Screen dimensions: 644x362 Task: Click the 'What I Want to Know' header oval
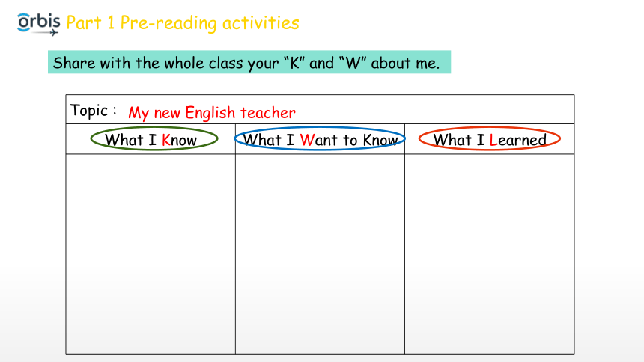click(x=320, y=138)
